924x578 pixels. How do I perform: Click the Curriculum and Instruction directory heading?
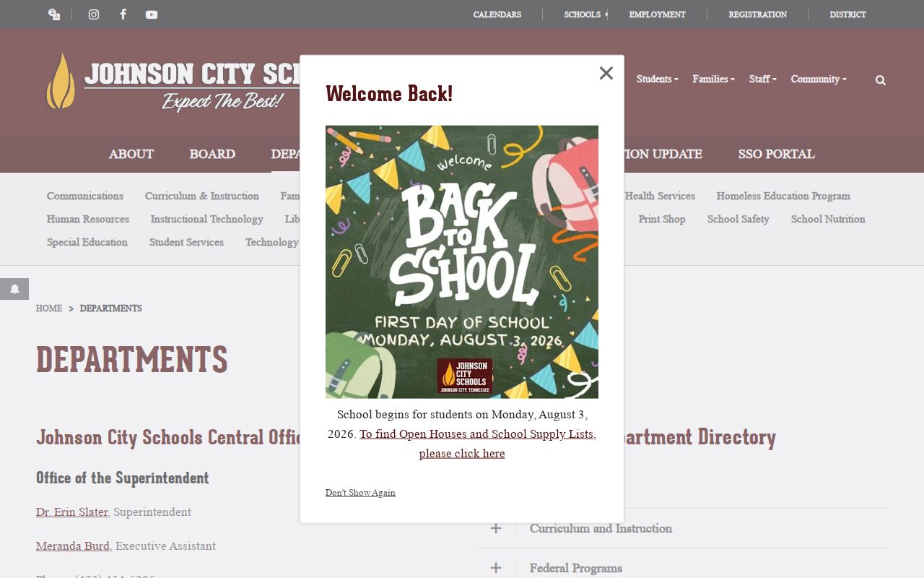601,528
